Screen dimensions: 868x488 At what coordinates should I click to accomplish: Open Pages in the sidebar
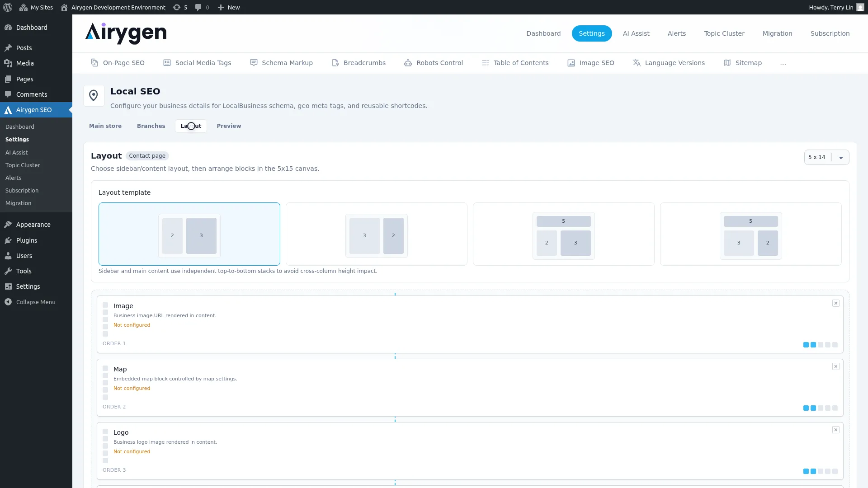point(36,79)
